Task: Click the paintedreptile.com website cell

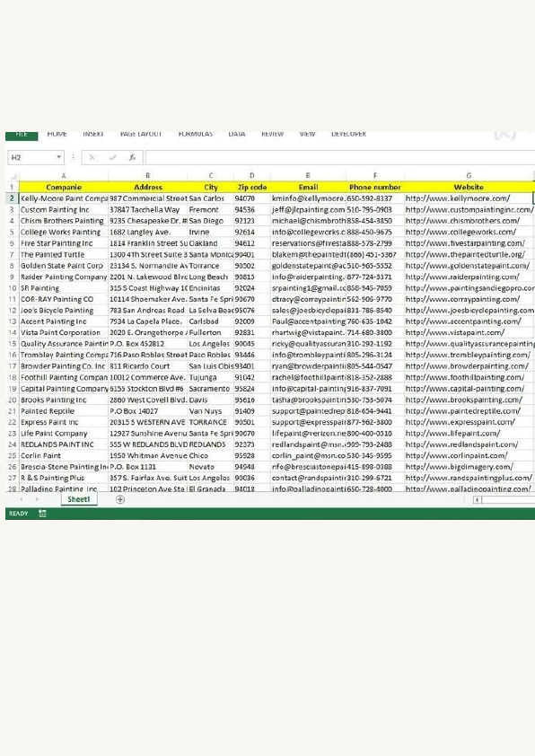Action: point(469,411)
